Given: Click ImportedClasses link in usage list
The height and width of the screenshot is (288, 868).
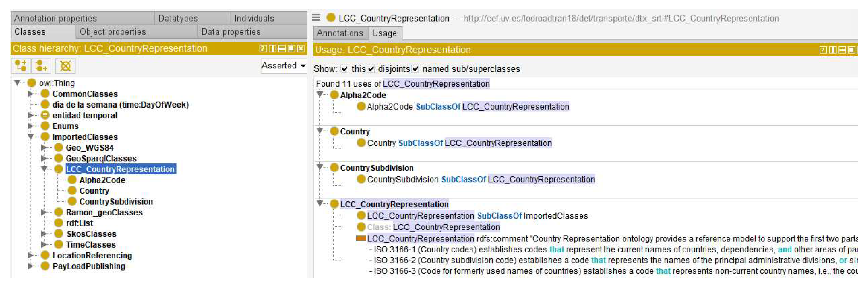Looking at the screenshot, I should pyautogui.click(x=556, y=216).
